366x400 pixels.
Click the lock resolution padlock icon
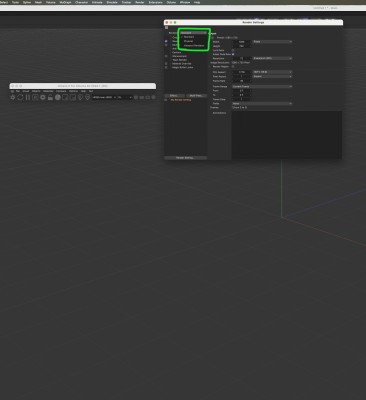click(50, 97)
